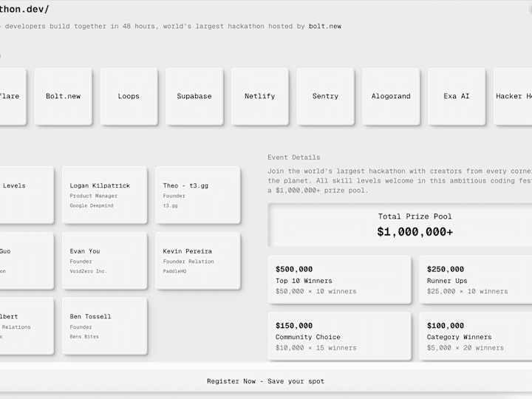Click the Google Deepmind text
Screen dimensions: 532x399
(92, 205)
